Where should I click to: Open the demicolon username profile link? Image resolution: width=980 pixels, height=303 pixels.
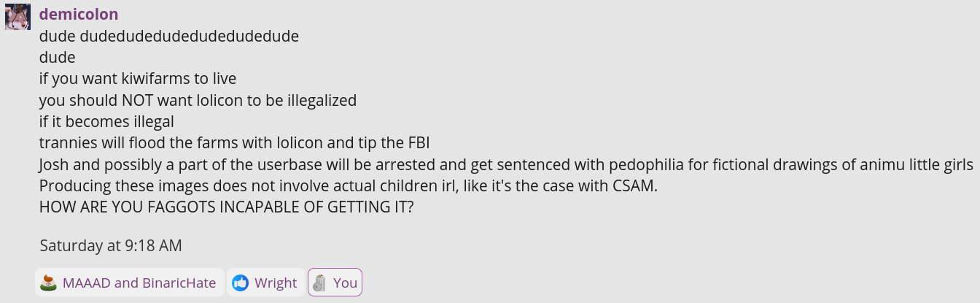click(x=79, y=15)
